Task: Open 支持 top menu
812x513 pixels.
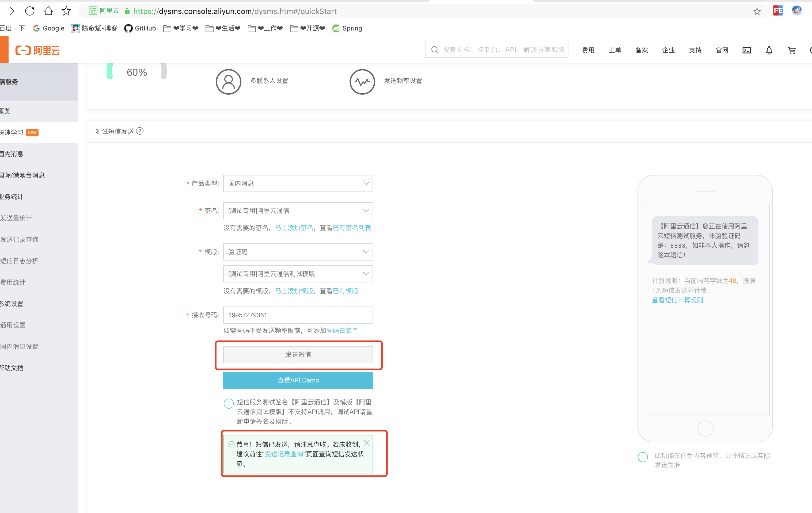Action: coord(695,50)
